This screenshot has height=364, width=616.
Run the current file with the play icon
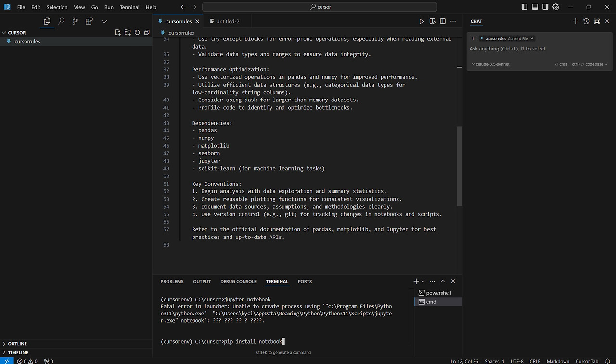coord(422,21)
